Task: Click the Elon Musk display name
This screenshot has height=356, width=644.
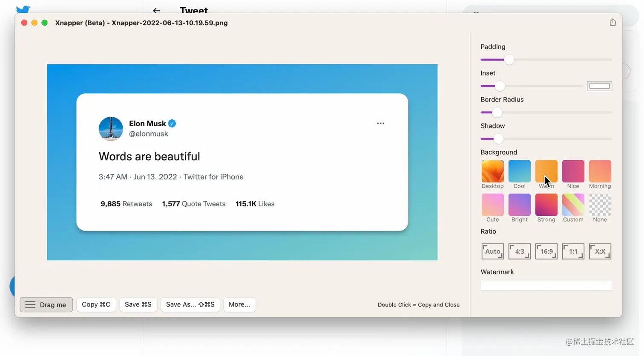Action: pyautogui.click(x=147, y=123)
